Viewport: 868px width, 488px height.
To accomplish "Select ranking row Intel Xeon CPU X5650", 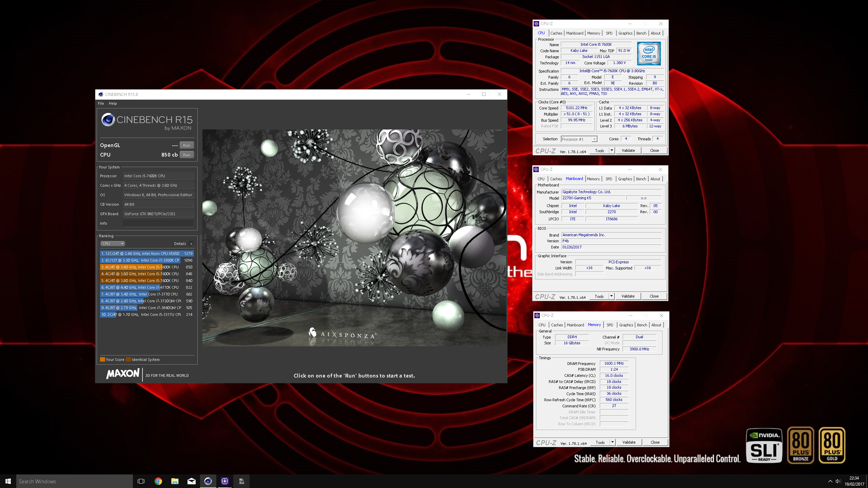I will [x=146, y=253].
